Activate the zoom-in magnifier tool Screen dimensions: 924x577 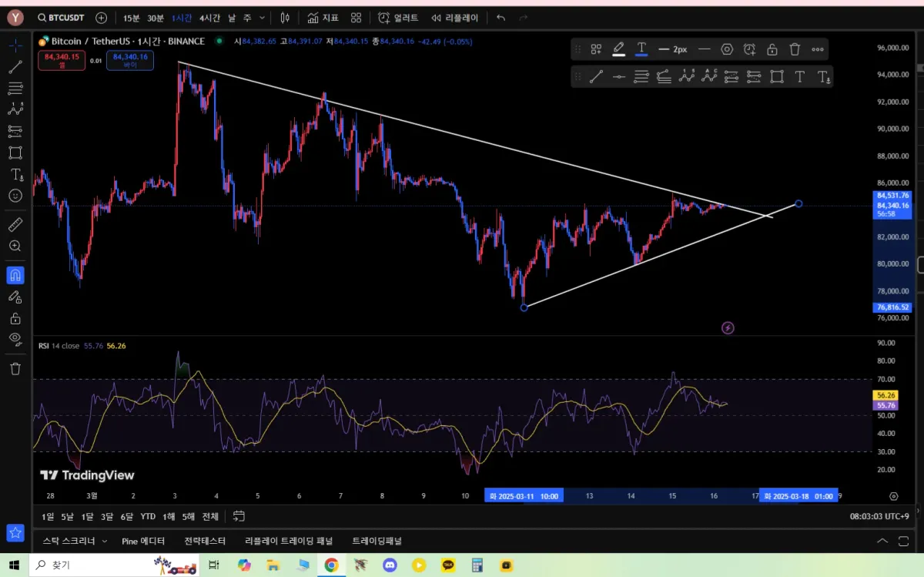(x=15, y=247)
